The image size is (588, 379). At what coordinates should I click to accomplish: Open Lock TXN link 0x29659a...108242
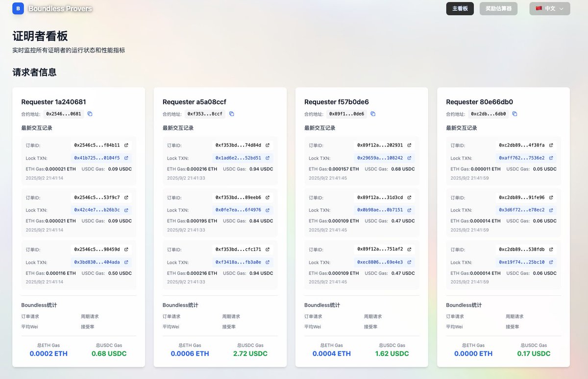(380, 158)
